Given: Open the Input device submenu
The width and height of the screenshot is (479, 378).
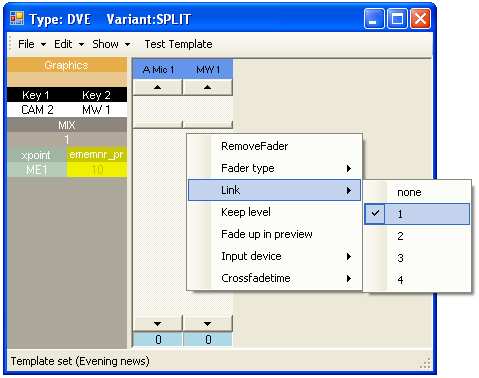Looking at the screenshot, I should tap(274, 256).
